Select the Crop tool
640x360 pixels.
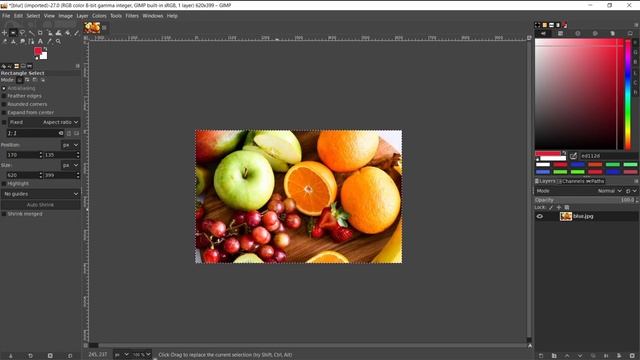tap(40, 33)
